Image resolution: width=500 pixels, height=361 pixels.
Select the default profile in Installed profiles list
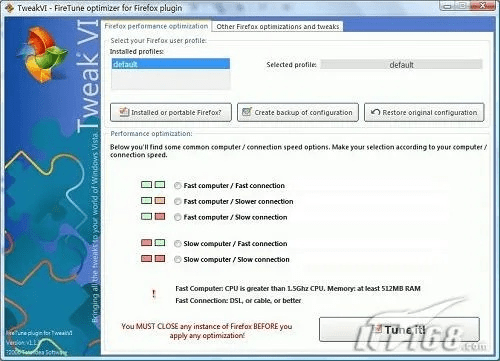(x=171, y=64)
